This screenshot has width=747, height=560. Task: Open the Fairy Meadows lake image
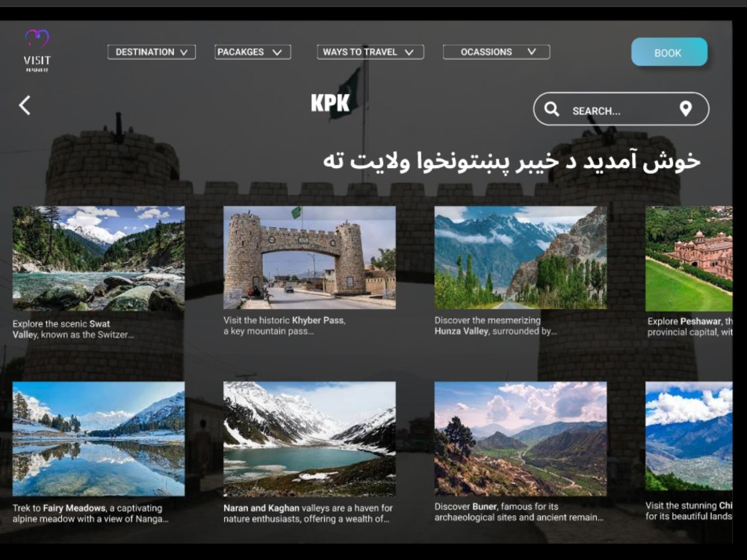click(x=99, y=439)
